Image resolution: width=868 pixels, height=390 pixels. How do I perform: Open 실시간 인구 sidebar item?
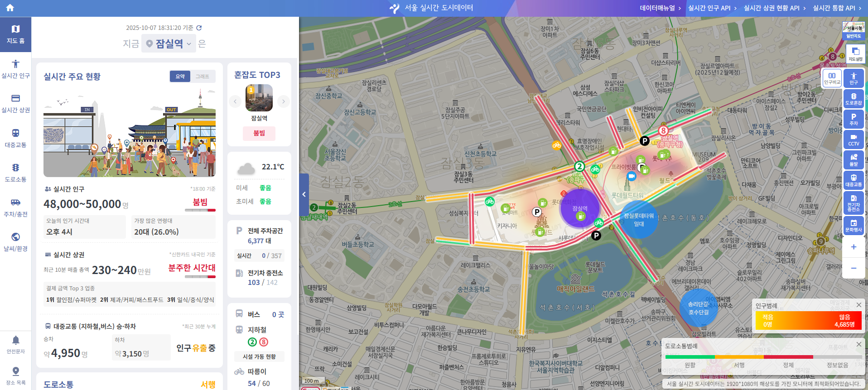click(15, 69)
